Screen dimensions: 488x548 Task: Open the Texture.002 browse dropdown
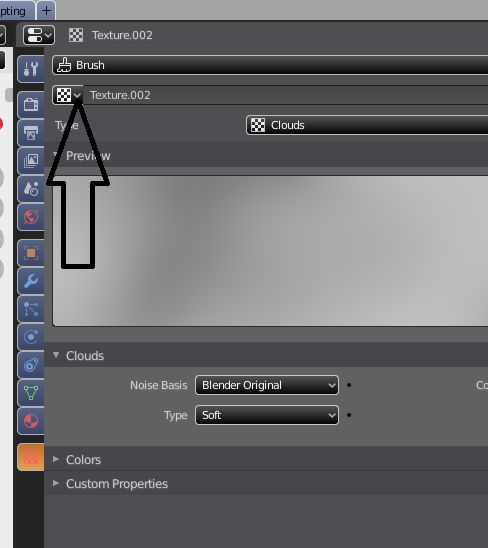pyautogui.click(x=68, y=95)
